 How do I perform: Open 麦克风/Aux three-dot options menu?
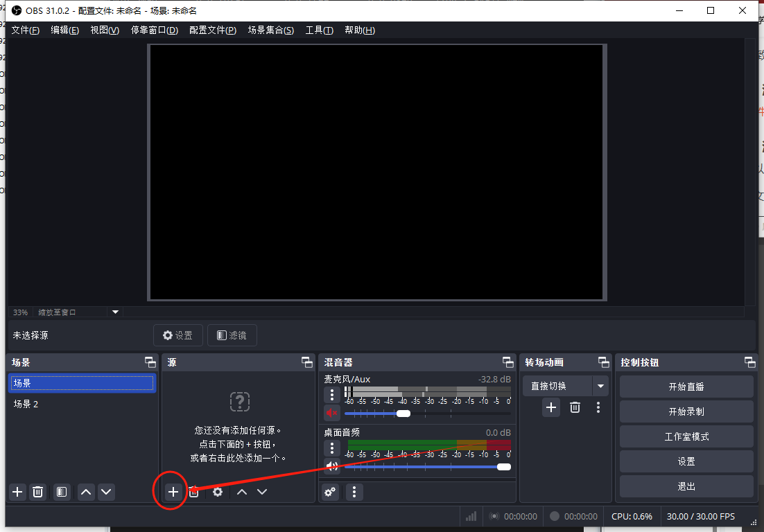332,395
